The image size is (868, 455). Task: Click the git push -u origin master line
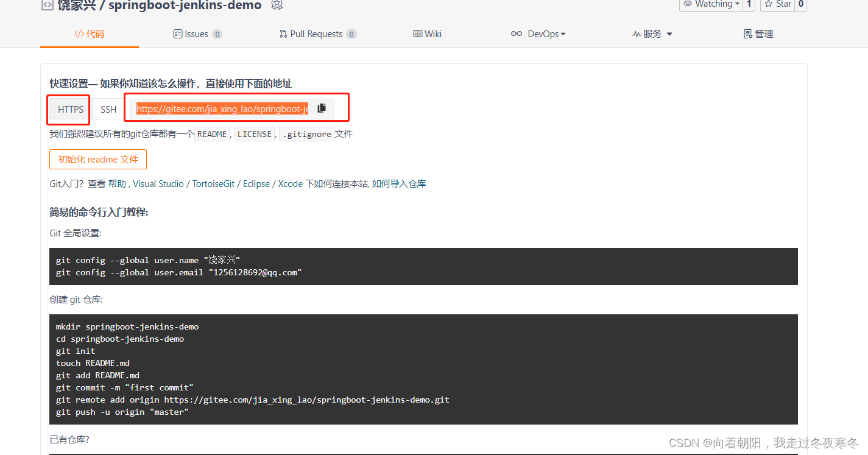(x=122, y=412)
